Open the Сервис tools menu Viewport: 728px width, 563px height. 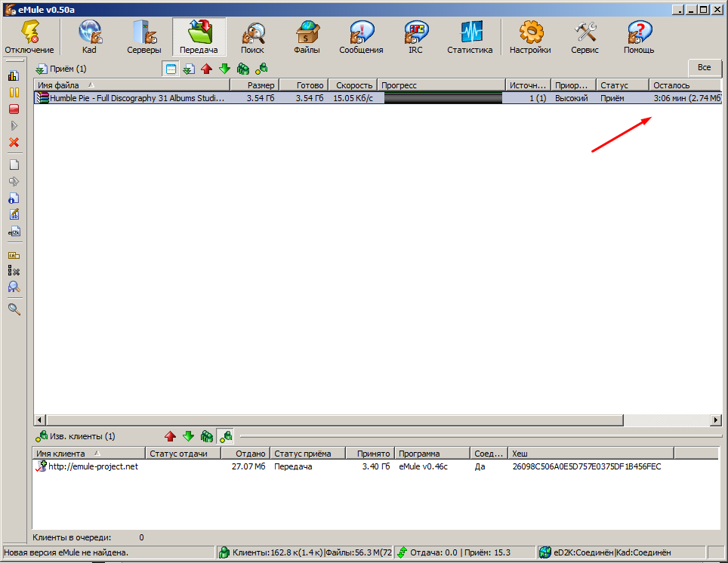click(x=585, y=37)
